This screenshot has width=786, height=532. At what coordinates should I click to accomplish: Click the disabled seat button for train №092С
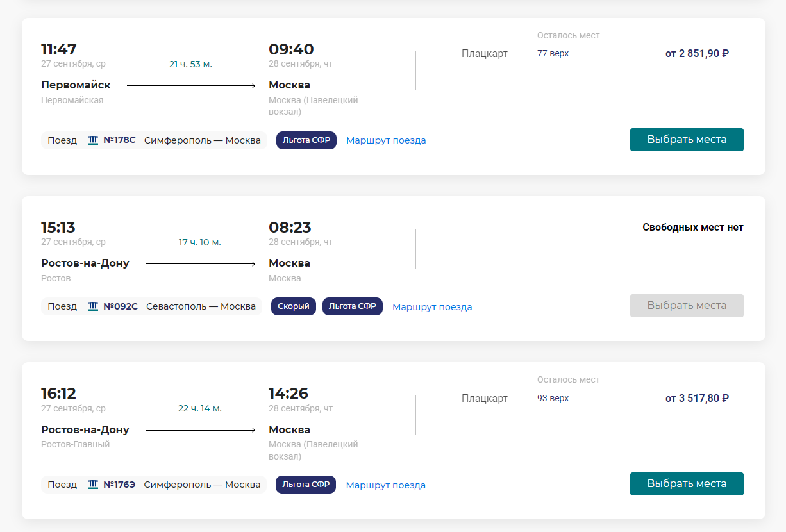click(687, 306)
